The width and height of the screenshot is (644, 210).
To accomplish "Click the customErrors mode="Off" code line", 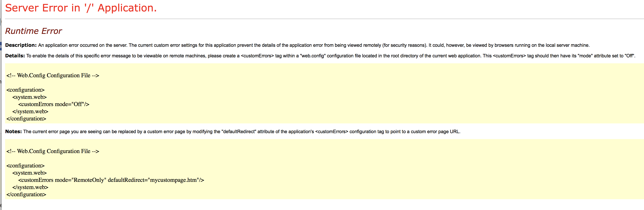I will (54, 104).
